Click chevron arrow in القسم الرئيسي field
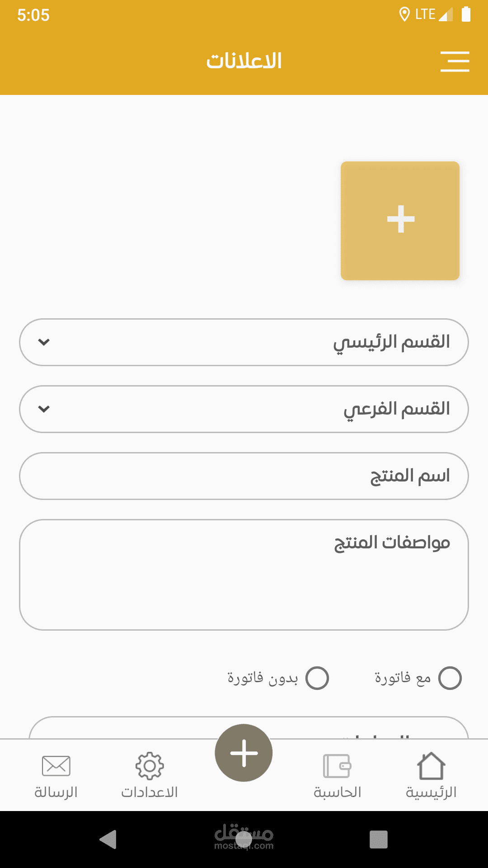The width and height of the screenshot is (488, 868). pyautogui.click(x=44, y=342)
